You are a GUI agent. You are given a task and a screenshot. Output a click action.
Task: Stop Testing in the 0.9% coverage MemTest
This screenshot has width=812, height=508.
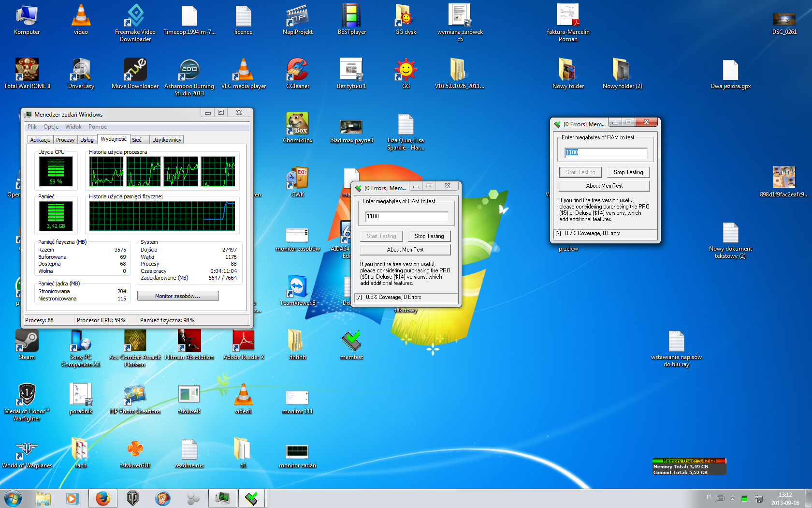tap(429, 236)
